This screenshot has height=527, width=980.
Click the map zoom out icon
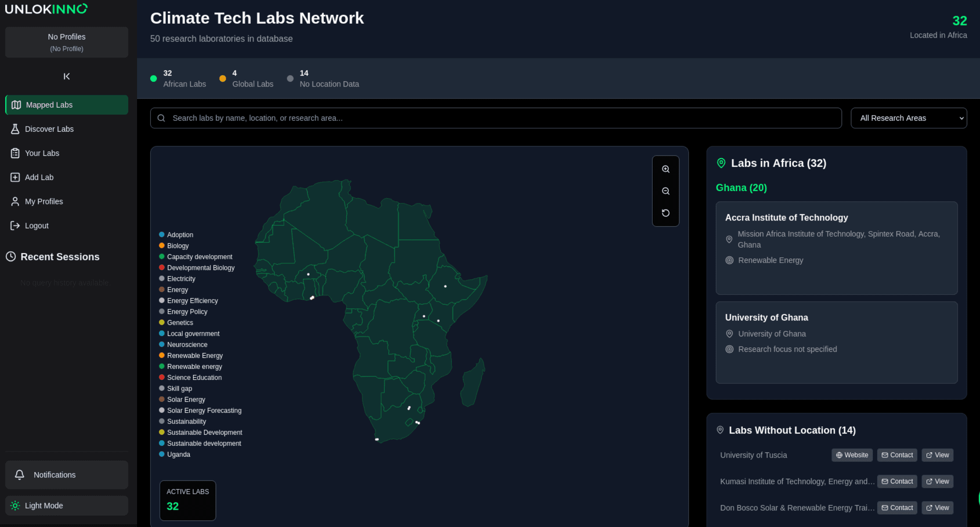[x=665, y=191]
